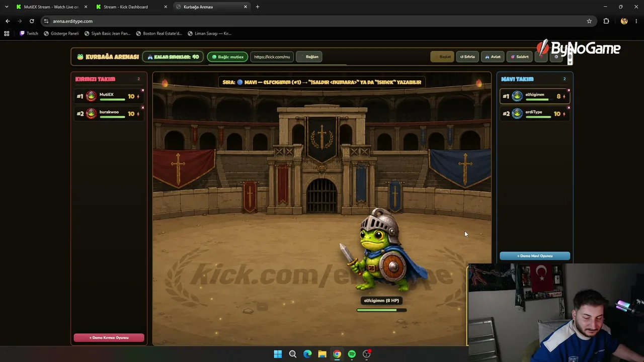The height and width of the screenshot is (362, 644).
Task: Open the Chrome profile avatar
Action: tap(624, 21)
